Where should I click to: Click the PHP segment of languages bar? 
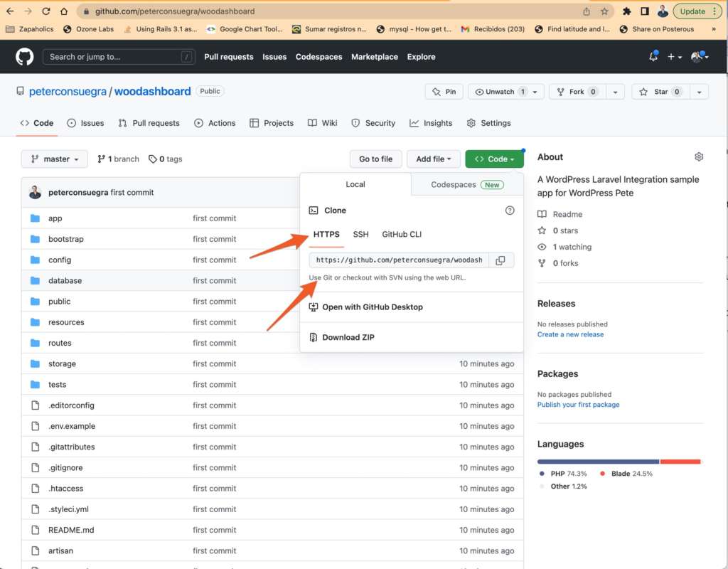point(598,462)
